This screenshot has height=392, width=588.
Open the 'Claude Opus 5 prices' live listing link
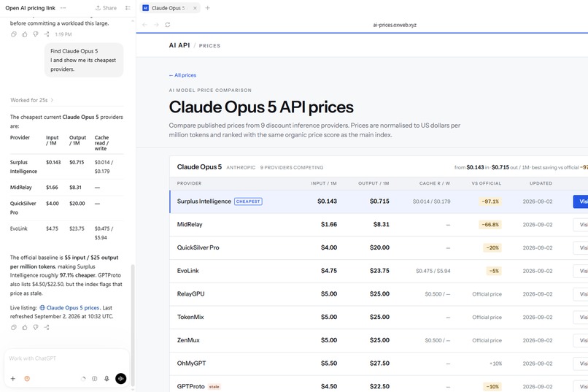coord(69,307)
